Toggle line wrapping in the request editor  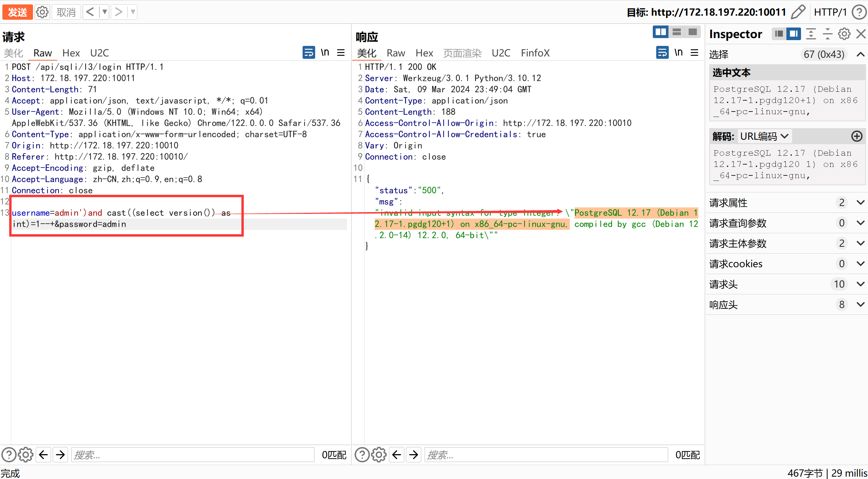pos(308,52)
